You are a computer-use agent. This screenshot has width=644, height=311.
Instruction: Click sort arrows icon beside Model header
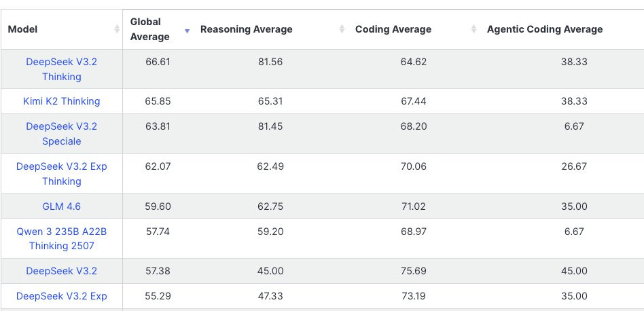click(x=117, y=29)
